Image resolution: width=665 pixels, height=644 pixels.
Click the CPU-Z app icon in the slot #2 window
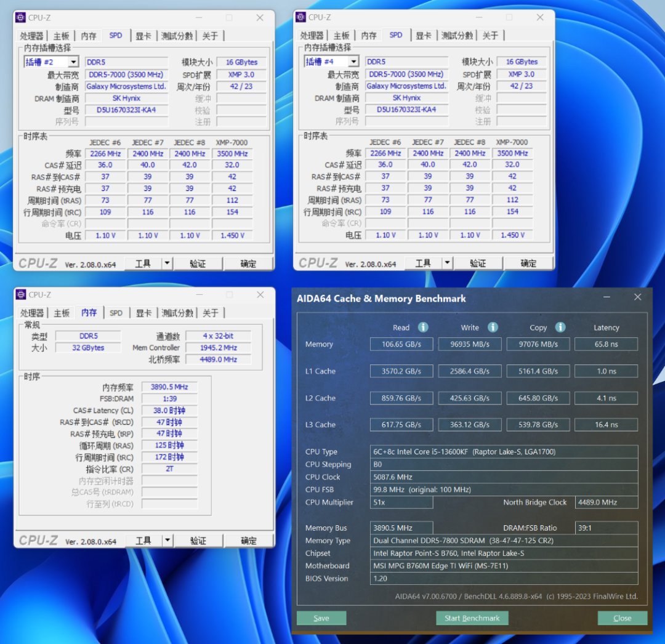20,17
